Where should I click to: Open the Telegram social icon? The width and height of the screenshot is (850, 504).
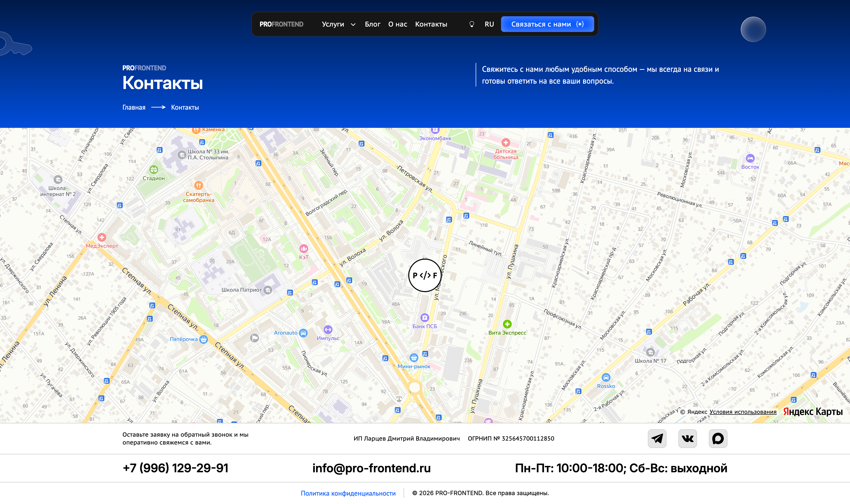point(657,438)
